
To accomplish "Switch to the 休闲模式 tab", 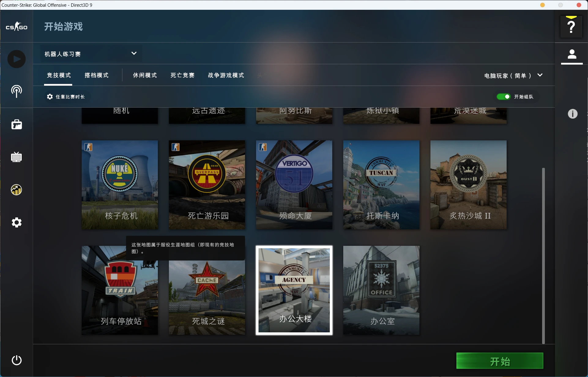I will (145, 76).
